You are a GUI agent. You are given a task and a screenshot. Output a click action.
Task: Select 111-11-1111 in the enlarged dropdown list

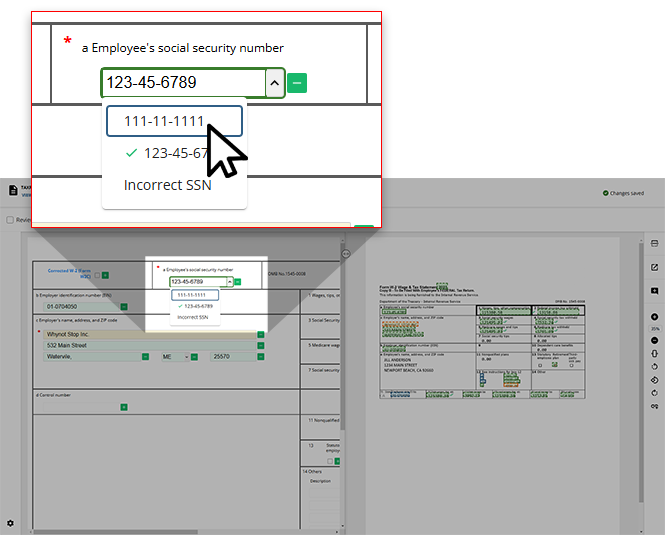pyautogui.click(x=173, y=121)
